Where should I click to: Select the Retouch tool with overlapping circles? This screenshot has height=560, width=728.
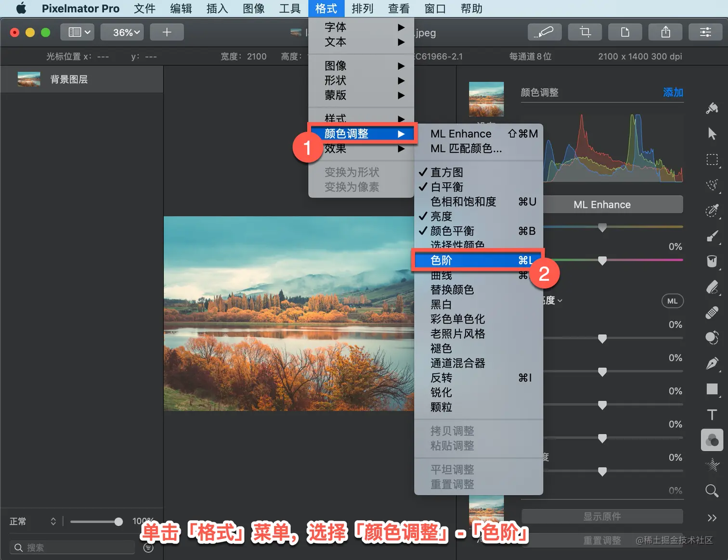tap(712, 338)
